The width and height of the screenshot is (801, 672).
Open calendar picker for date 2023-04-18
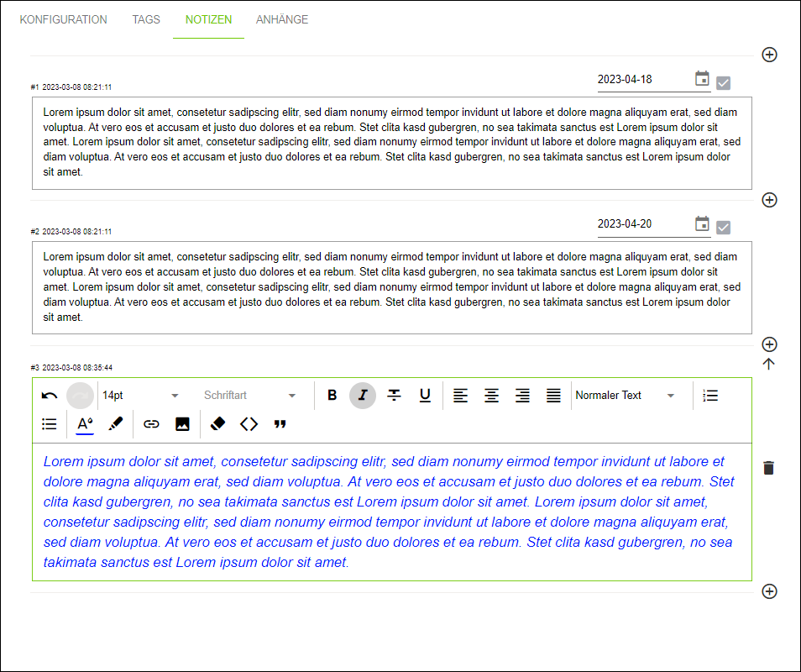[703, 79]
